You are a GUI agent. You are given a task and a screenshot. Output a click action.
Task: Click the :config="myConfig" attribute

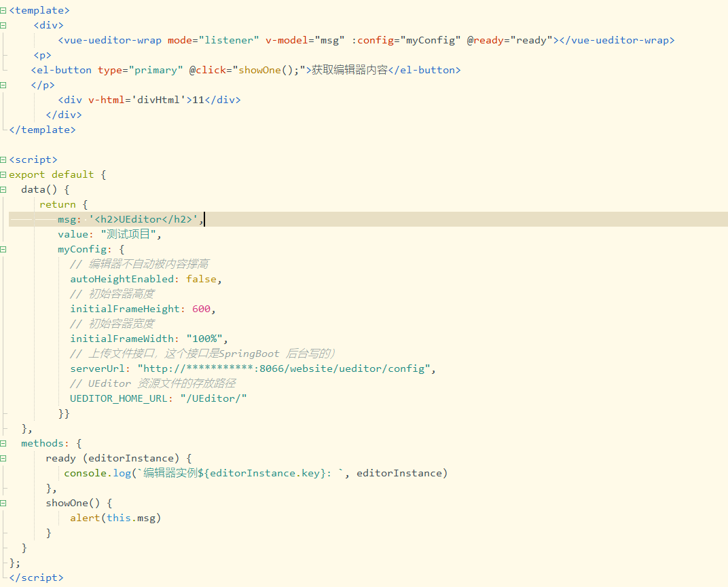click(x=406, y=40)
